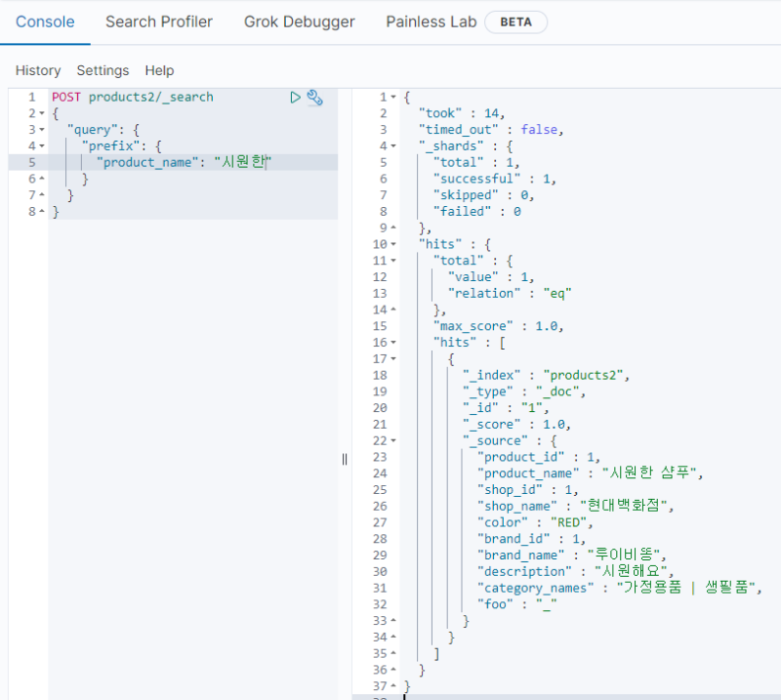Click the "product_name" value in request editor
Viewport: 781px width, 700px height.
coord(241,163)
